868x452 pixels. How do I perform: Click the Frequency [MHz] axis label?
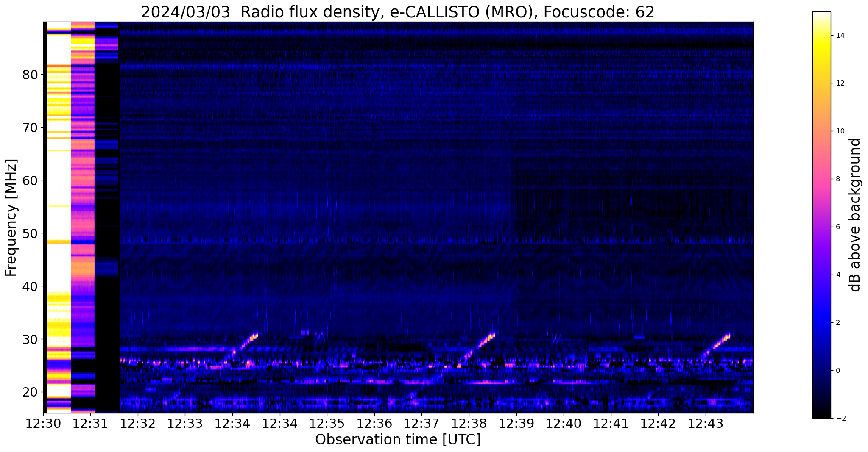point(11,217)
